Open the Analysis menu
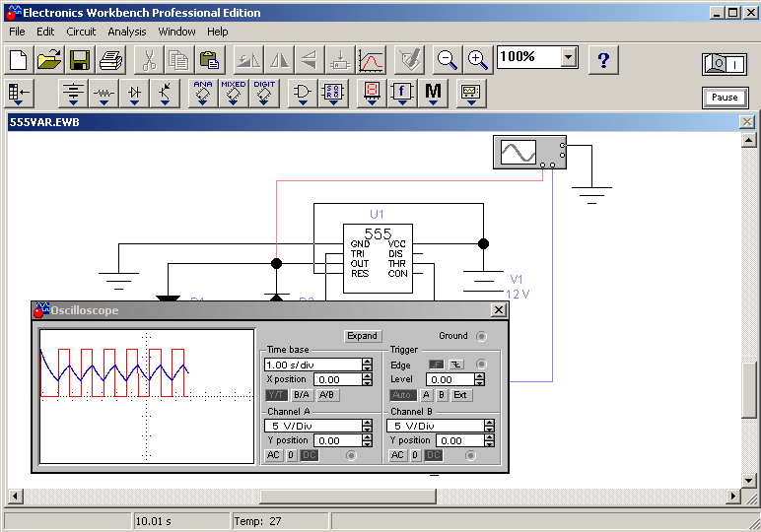Screen dimensions: 761x532 tap(127, 32)
